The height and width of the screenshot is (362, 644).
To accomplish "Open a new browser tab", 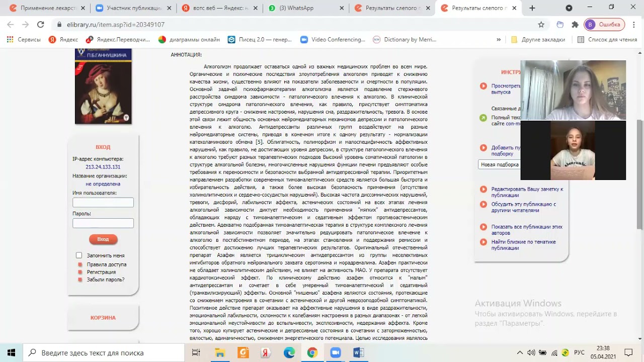I will tap(532, 8).
